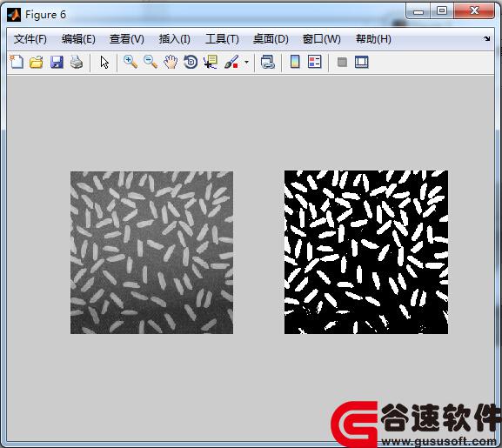Open the 文件(F) menu
Viewport: 502px width, 448px height.
point(30,39)
